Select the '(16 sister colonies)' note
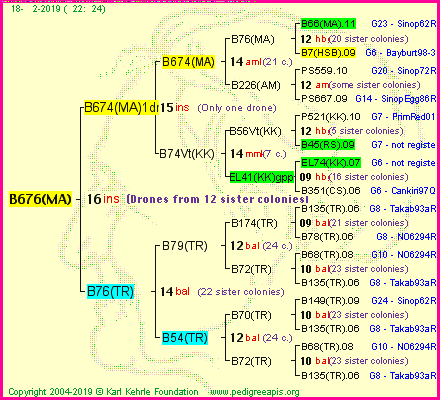The height and width of the screenshot is (400, 440). point(368,177)
